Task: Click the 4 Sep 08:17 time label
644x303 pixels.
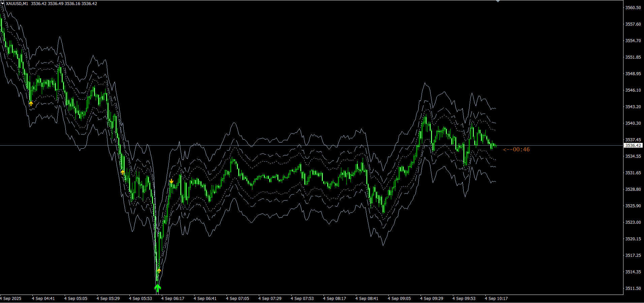Action: click(x=335, y=299)
